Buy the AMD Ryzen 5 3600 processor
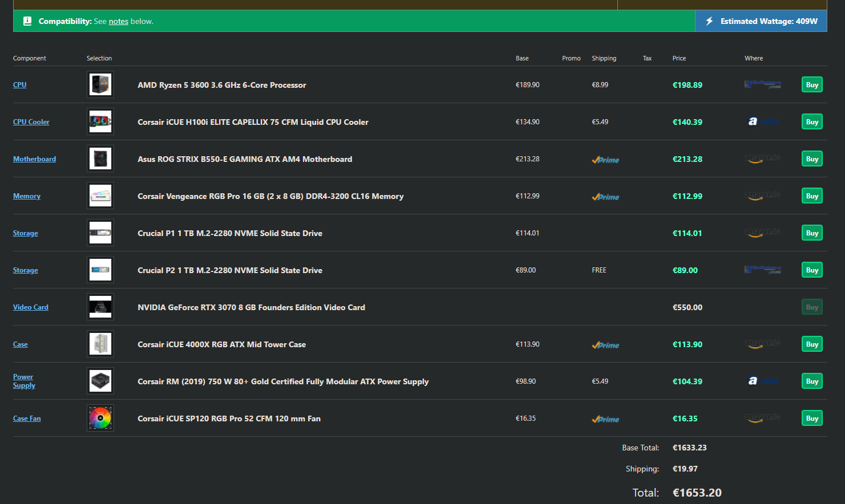Screen dimensions: 845x504 pos(812,84)
